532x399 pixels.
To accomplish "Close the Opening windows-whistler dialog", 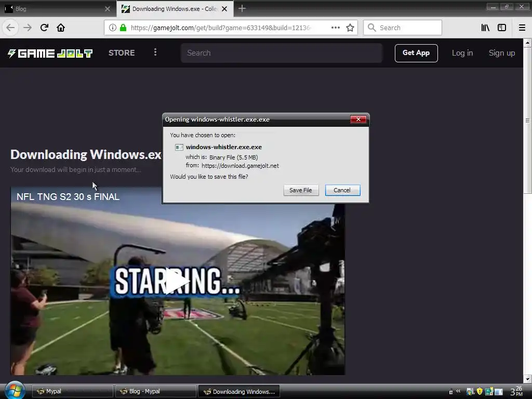I will tap(358, 119).
